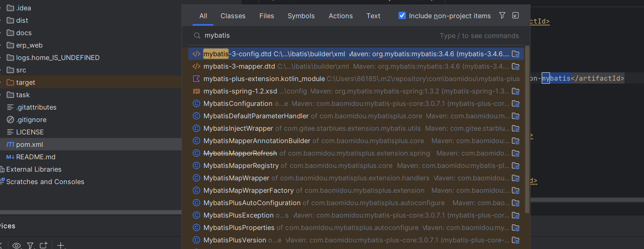The image size is (644, 249).
Task: Uncheck Include non-project items checkbox
Action: click(402, 16)
